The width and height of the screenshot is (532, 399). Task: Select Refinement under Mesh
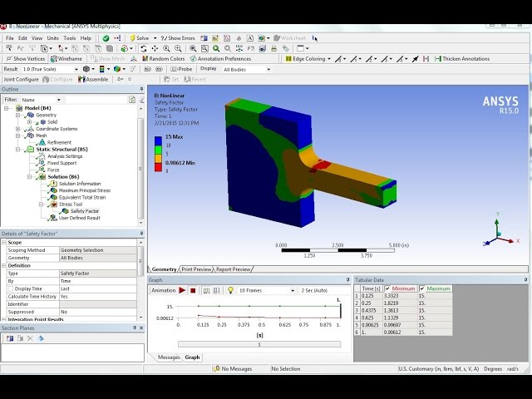pyautogui.click(x=59, y=142)
